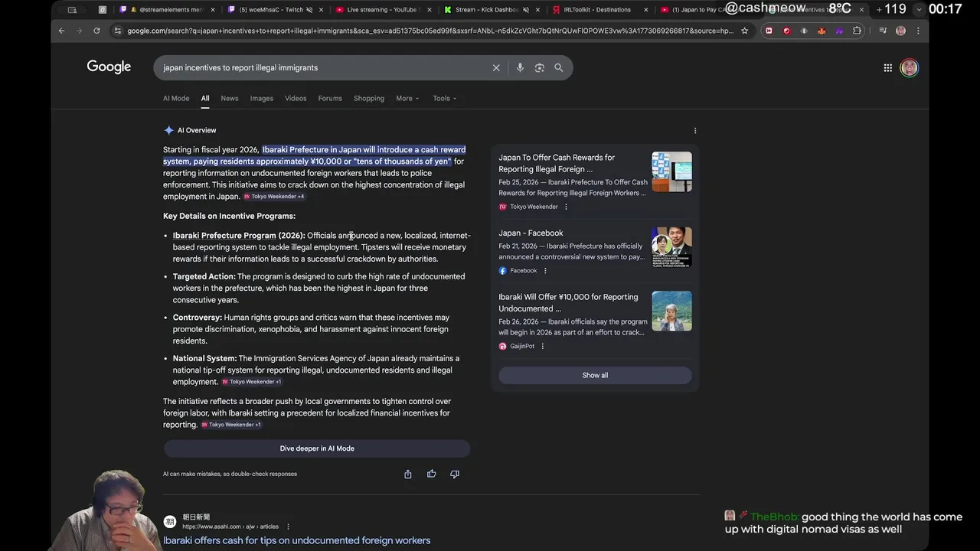980x551 pixels.
Task: Open Tokyo Weekender +4 citation chip
Action: point(274,197)
